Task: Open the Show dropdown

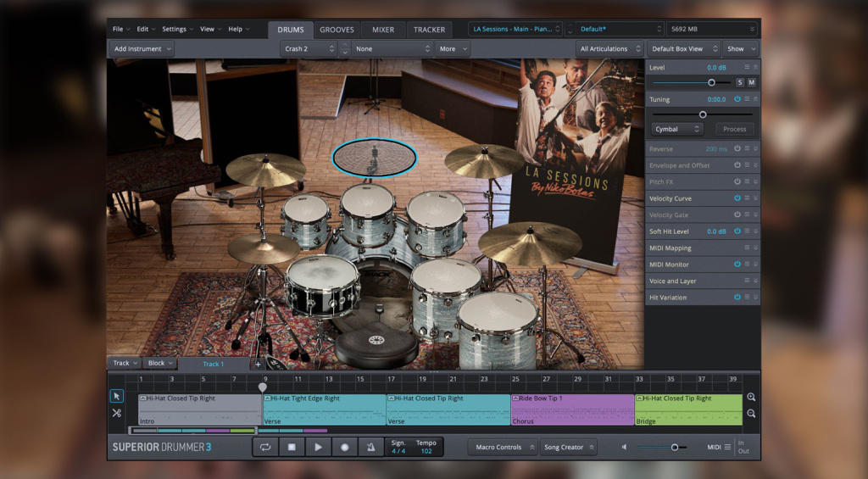Action: click(x=741, y=48)
